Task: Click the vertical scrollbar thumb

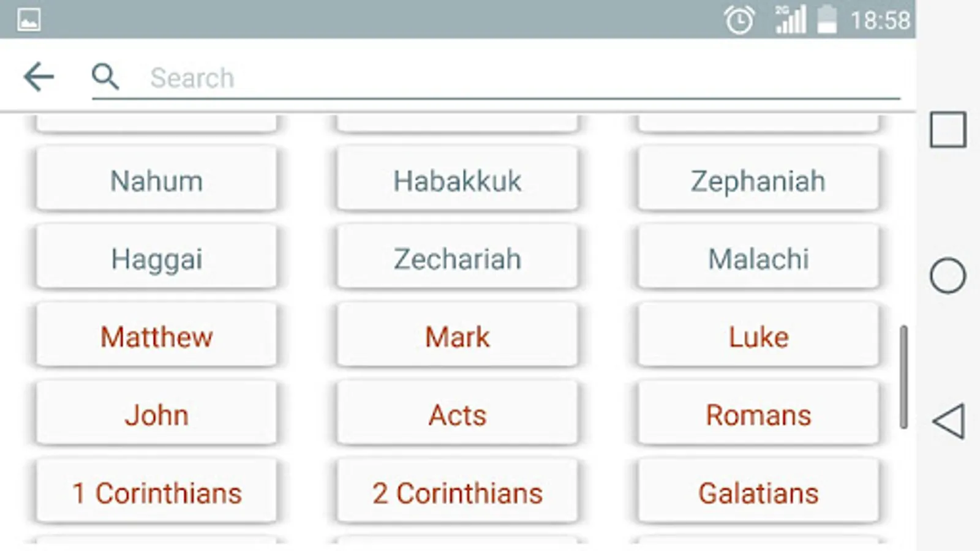Action: [x=903, y=377]
